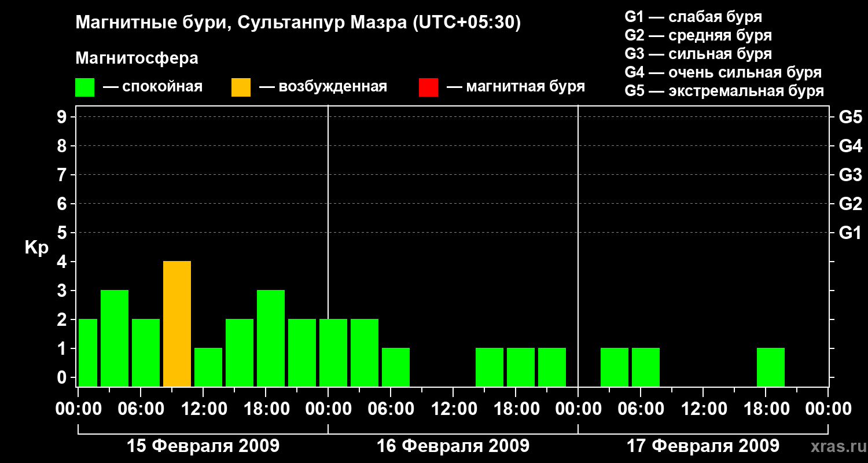Image resolution: width=868 pixels, height=463 pixels.
Task: Click the '9' value on Kp axis
Action: [x=63, y=117]
